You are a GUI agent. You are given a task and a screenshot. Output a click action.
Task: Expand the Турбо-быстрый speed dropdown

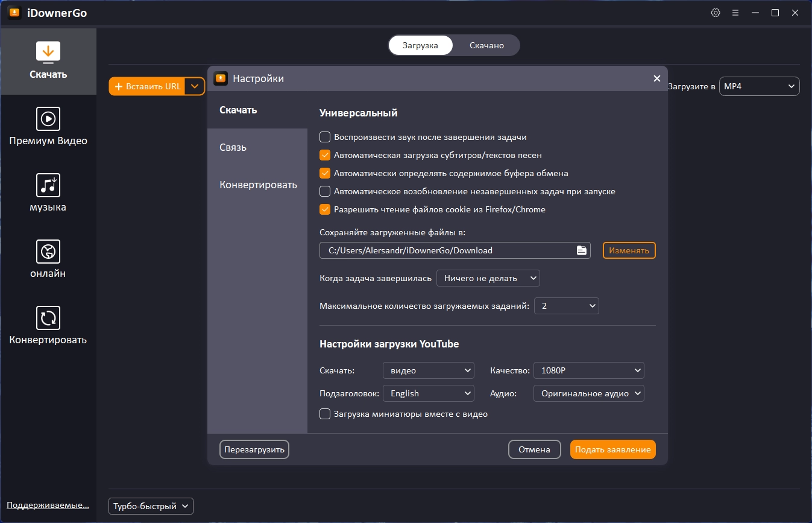[151, 506]
